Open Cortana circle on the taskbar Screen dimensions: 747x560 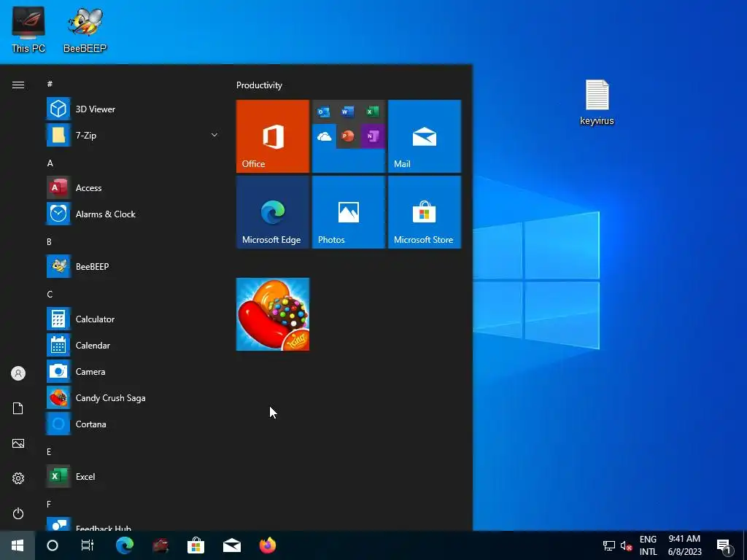pos(53,545)
